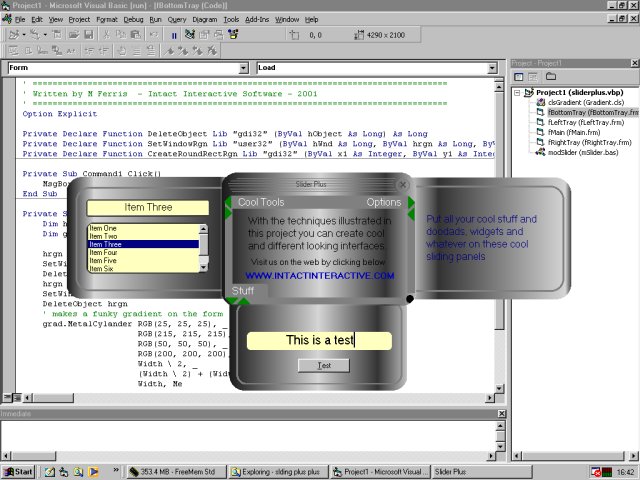Open the WWW.INTACTINTERACTIVE.COM link
This screenshot has width=640, height=480.
320,275
